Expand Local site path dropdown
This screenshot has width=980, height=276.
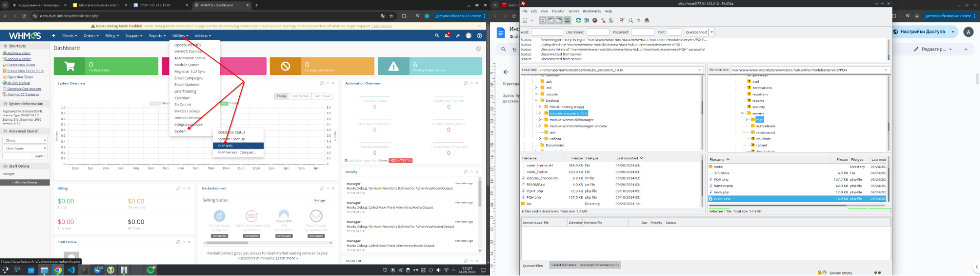click(x=700, y=70)
